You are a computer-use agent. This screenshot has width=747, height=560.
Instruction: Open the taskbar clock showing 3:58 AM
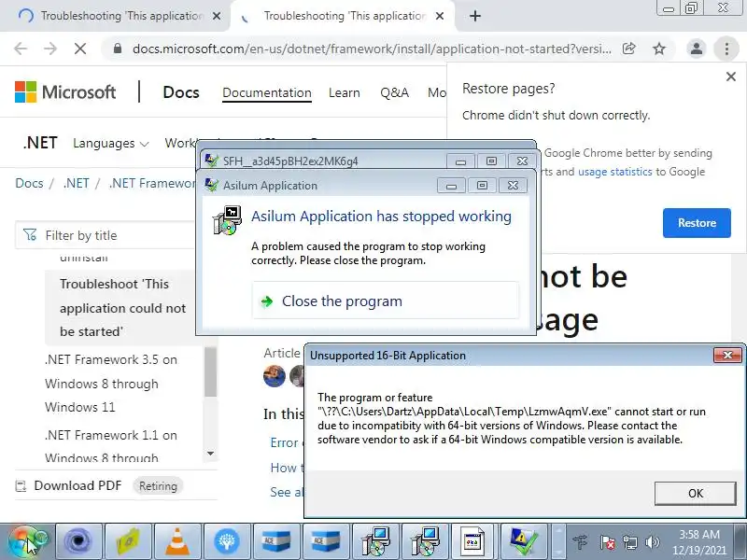pos(698,542)
